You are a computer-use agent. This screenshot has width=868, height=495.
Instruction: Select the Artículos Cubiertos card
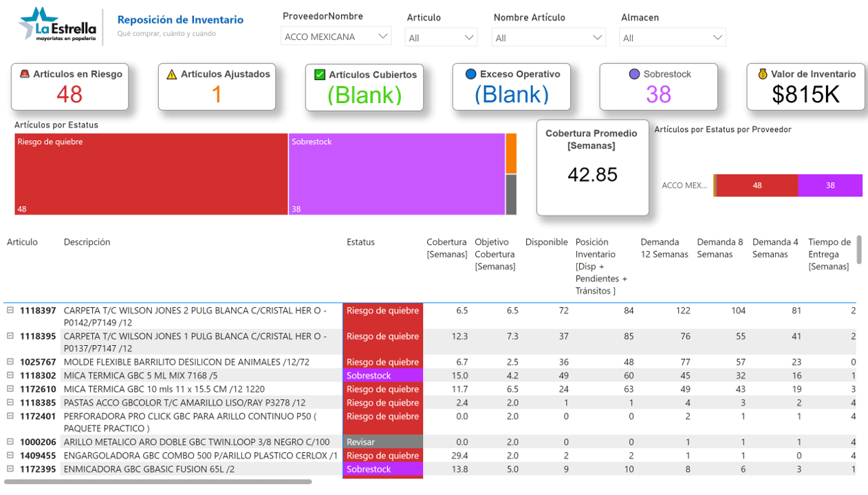click(364, 87)
